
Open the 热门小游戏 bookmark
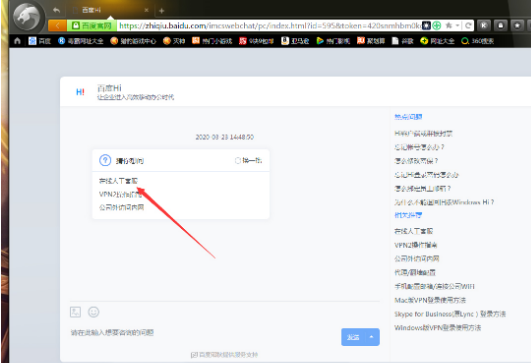tap(212, 41)
